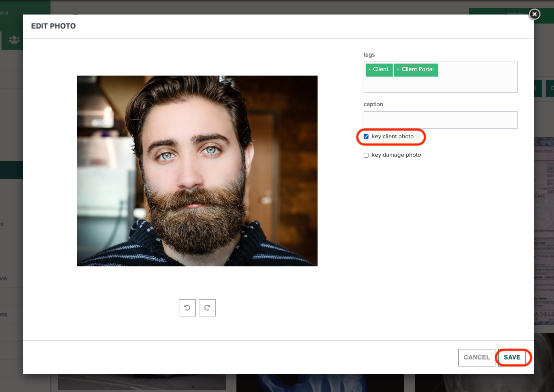Cancel editing the photo

click(477, 357)
